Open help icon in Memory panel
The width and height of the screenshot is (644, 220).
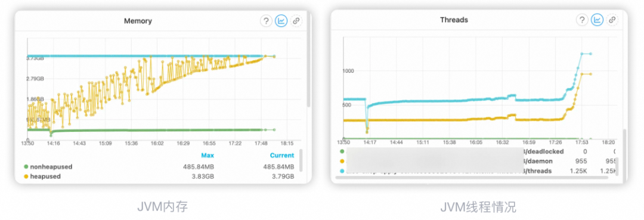266,21
